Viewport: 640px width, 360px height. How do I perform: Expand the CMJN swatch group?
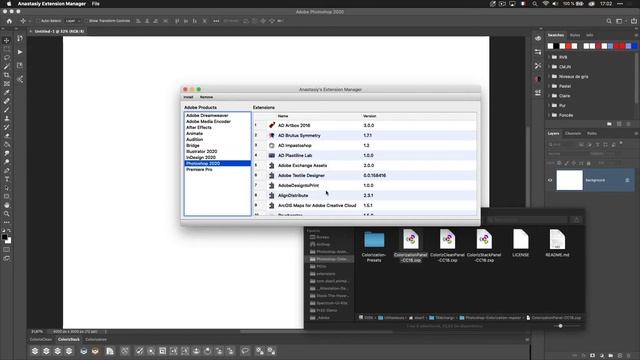(549, 67)
